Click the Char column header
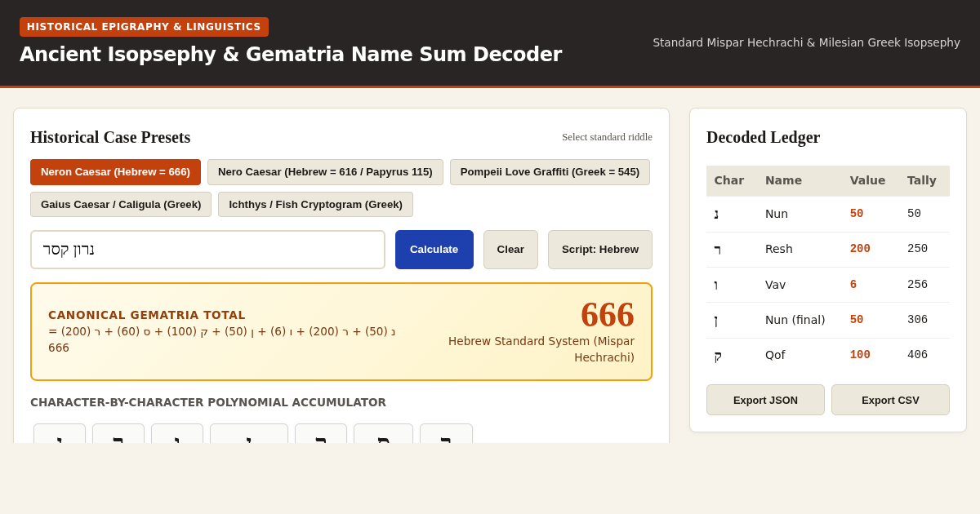Image resolution: width=980 pixels, height=514 pixels. tap(728, 180)
